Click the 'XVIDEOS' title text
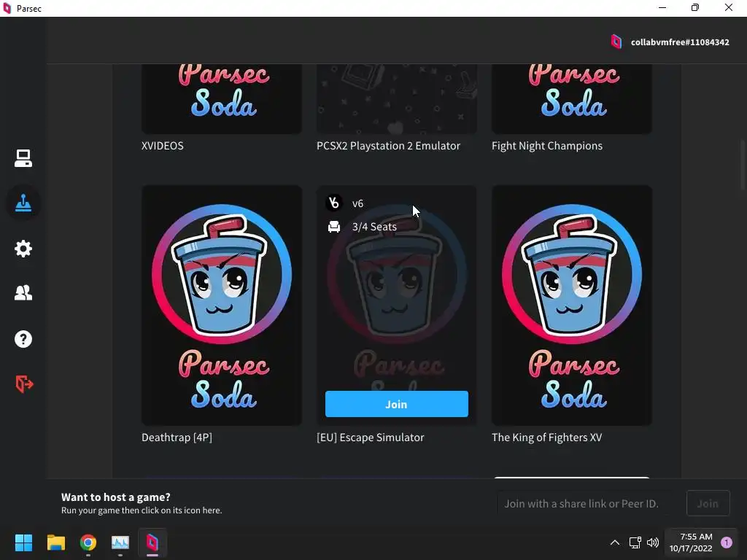This screenshot has width=747, height=560. [x=163, y=146]
